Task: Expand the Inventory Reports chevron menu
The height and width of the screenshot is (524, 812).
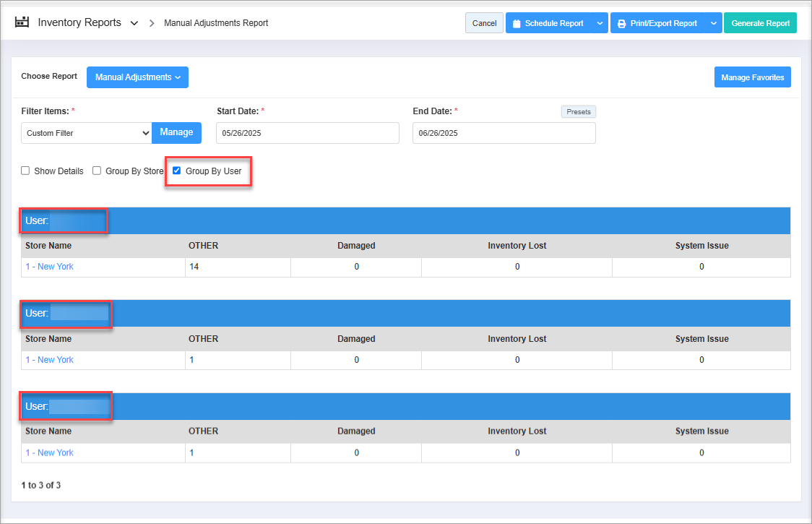Action: (x=134, y=23)
